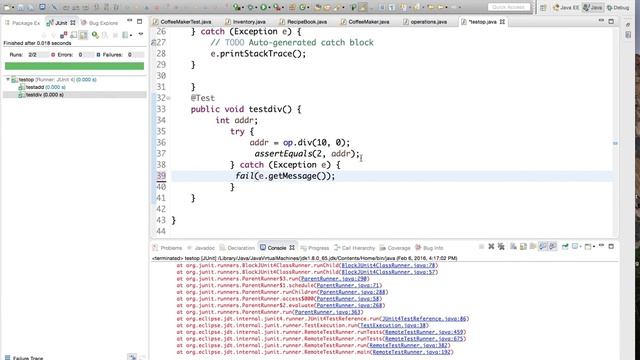The width and height of the screenshot is (640, 360).
Task: Open the JUnit Test Run History icon
Action: (x=125, y=35)
